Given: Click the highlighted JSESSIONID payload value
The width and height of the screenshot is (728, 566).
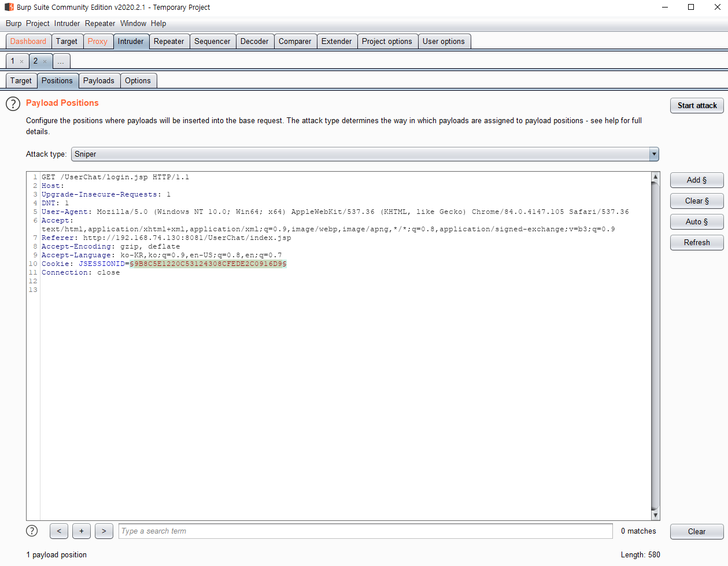Looking at the screenshot, I should pos(208,264).
